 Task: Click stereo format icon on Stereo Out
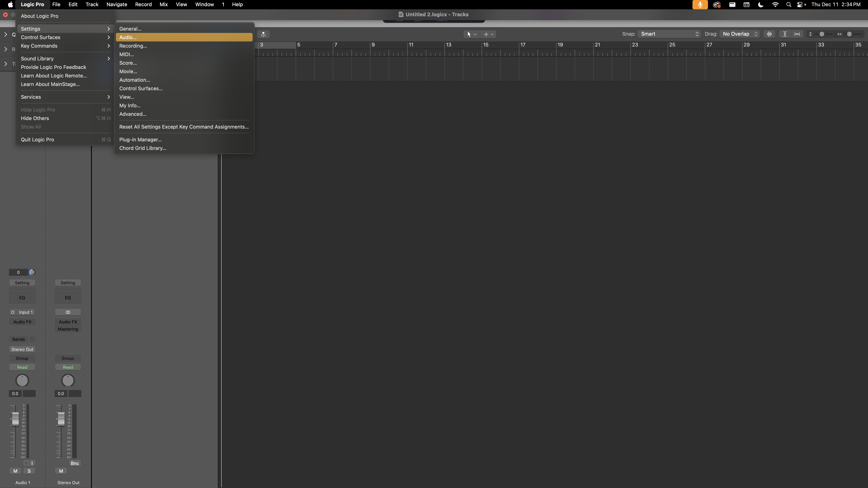(x=68, y=312)
